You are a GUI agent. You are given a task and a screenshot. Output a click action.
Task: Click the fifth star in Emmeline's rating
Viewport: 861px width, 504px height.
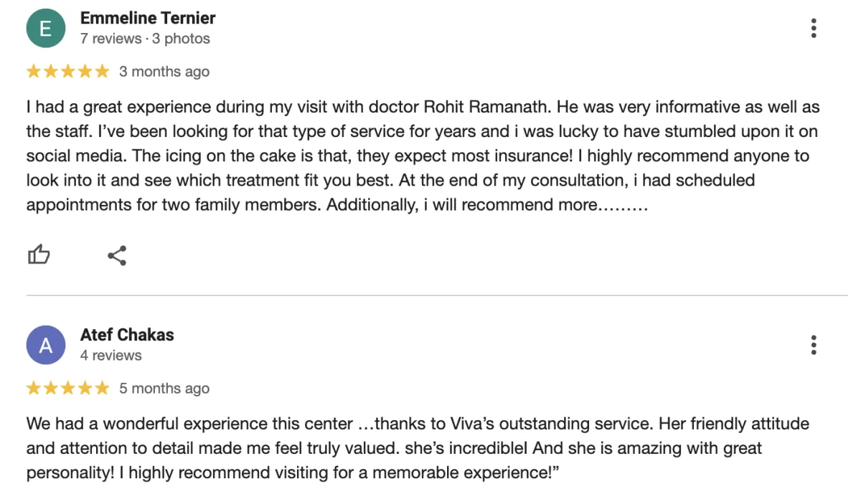pos(102,71)
